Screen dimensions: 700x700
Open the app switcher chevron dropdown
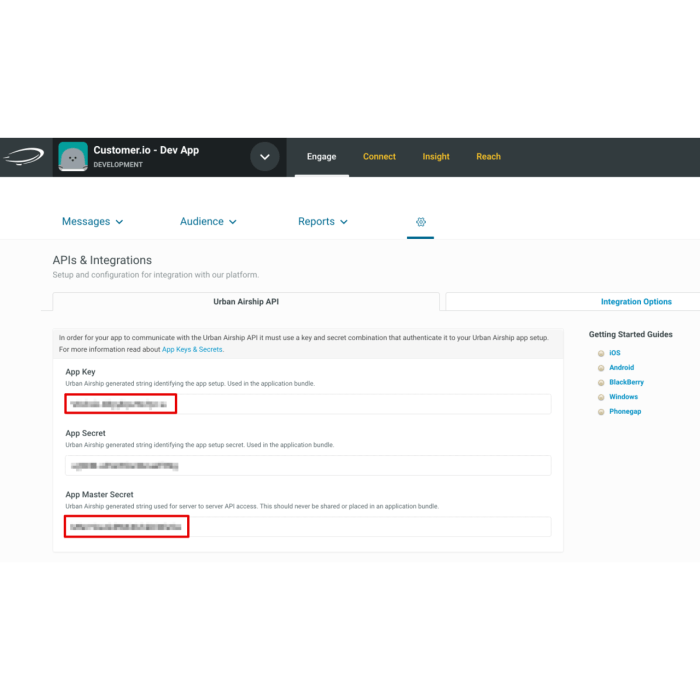(x=265, y=157)
